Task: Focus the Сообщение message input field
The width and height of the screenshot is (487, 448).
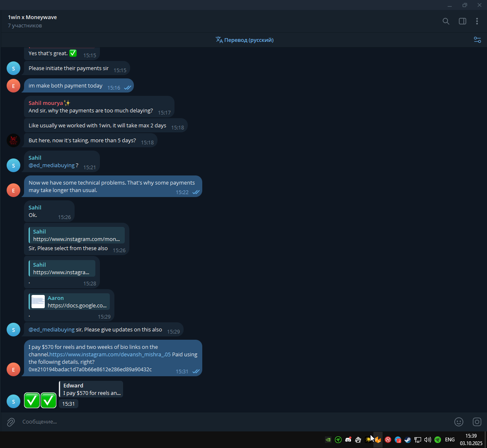Action: [x=233, y=421]
